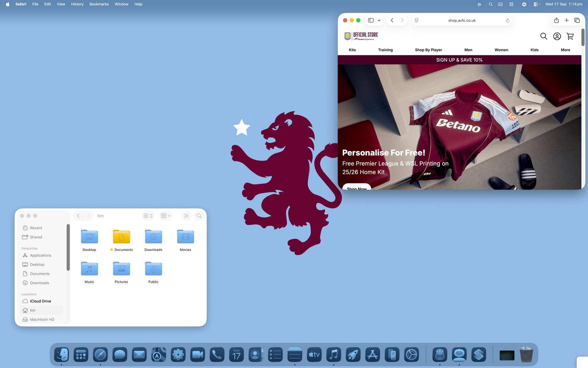588x368 pixels.
Task: Go forward in the Finder window
Action: pos(88,216)
